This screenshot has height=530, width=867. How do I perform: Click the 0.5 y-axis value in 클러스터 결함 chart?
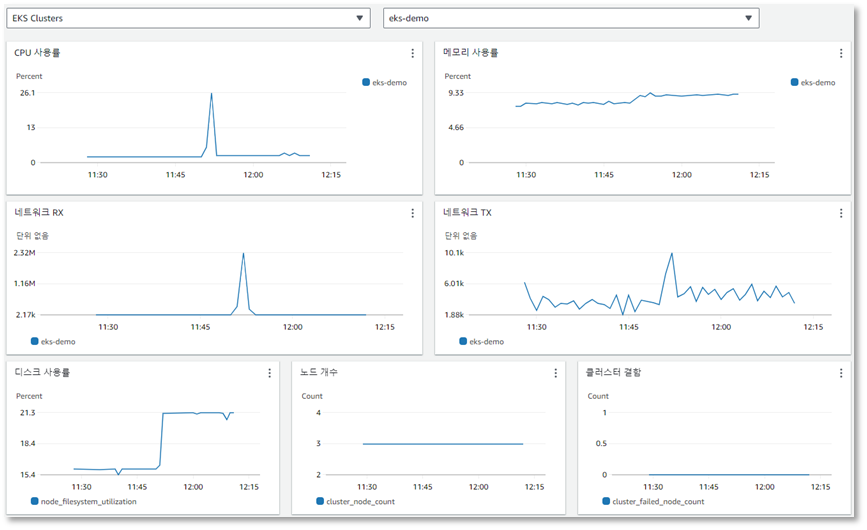[x=601, y=443]
